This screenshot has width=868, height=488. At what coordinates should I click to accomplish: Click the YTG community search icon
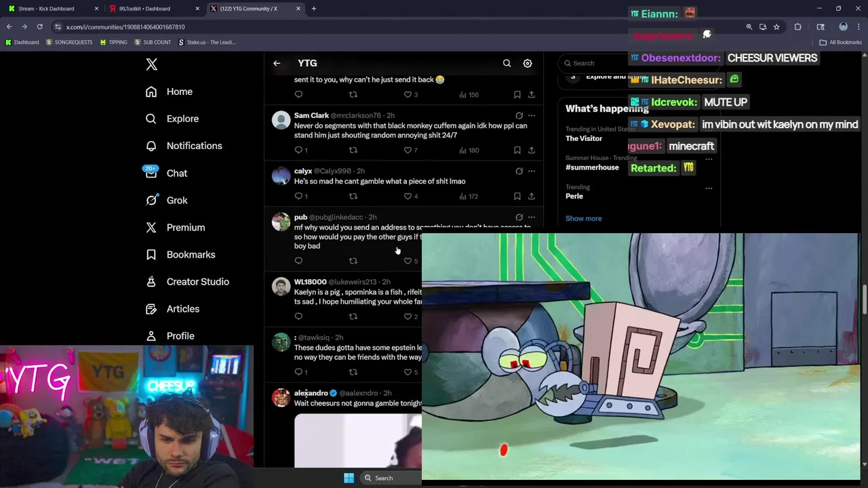click(507, 63)
